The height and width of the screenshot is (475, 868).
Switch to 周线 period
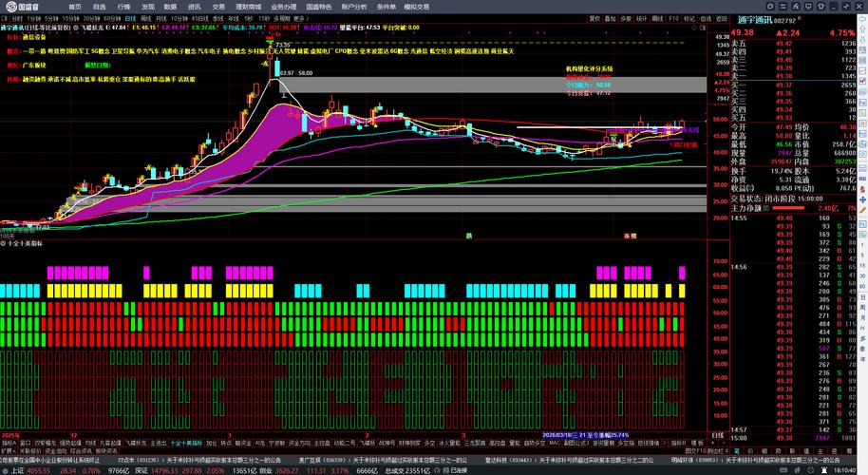(x=145, y=18)
